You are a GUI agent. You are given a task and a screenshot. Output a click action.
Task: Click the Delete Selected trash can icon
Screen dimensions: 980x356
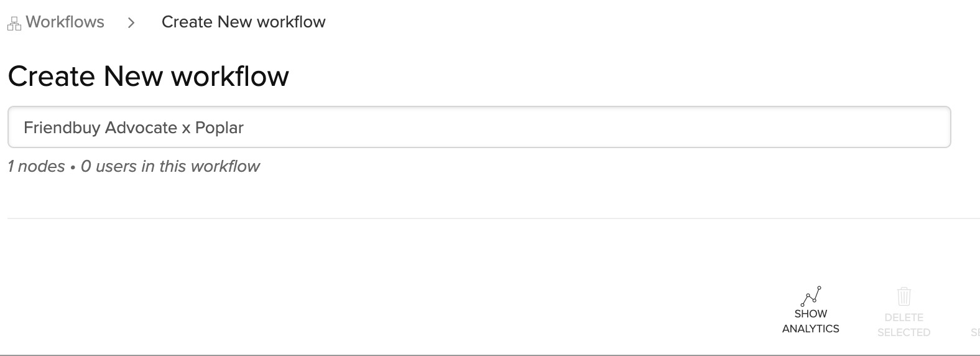pyautogui.click(x=904, y=296)
